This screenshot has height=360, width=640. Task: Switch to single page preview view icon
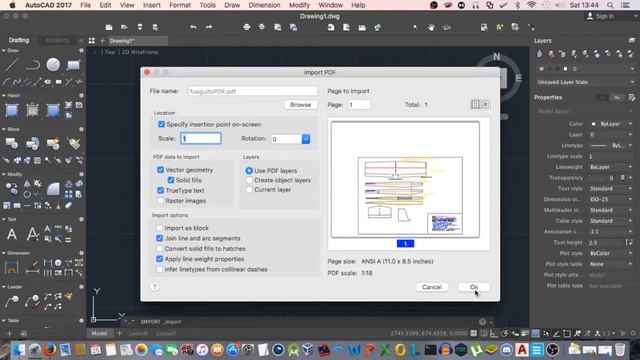pos(475,104)
